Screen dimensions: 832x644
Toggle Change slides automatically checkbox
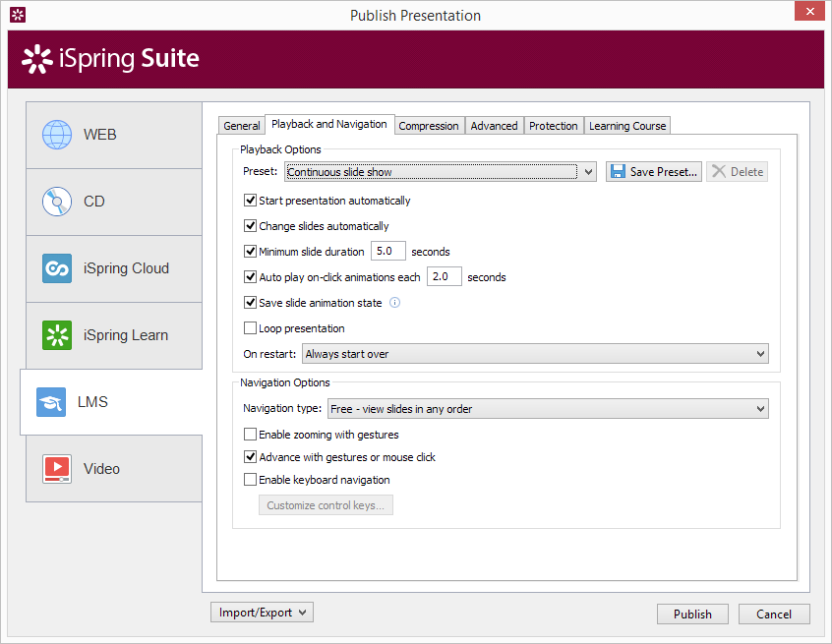click(250, 225)
